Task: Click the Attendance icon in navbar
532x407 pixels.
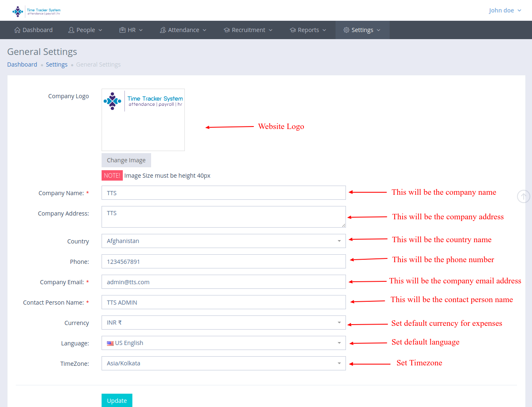Action: (163, 30)
